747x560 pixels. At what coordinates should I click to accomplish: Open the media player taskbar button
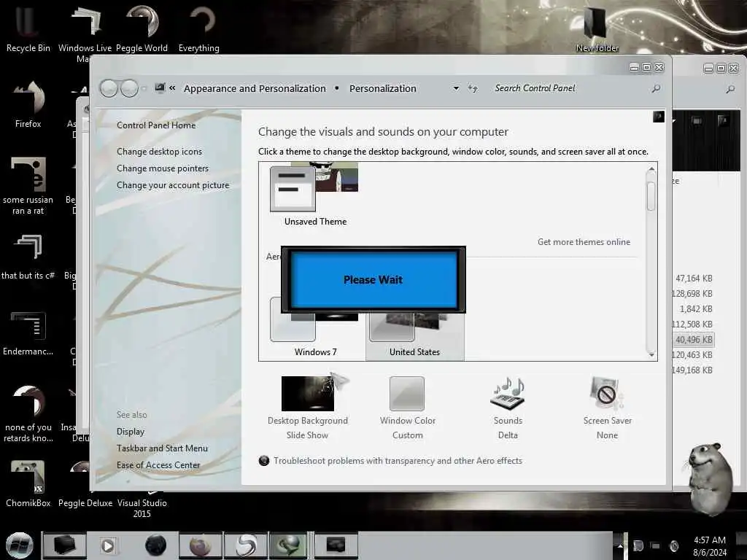tap(108, 545)
